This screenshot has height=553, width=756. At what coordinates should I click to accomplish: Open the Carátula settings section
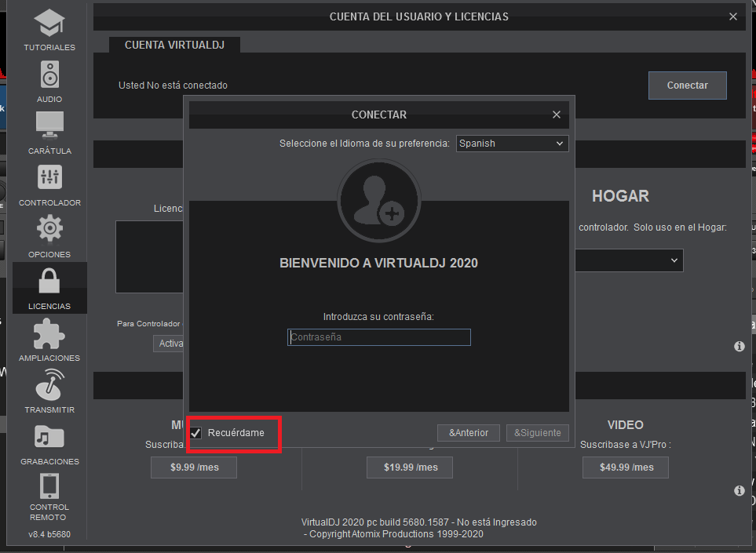pos(49,133)
